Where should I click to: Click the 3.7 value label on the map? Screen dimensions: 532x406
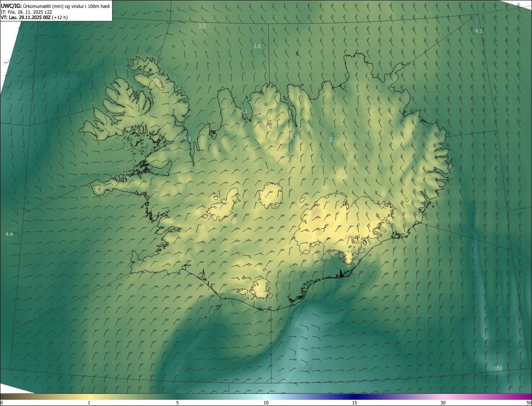(332, 140)
